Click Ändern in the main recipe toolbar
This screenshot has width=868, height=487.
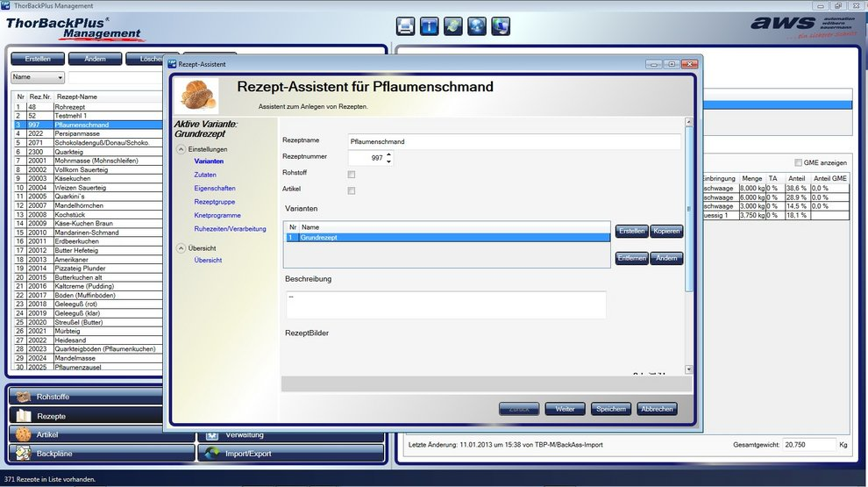tap(95, 59)
